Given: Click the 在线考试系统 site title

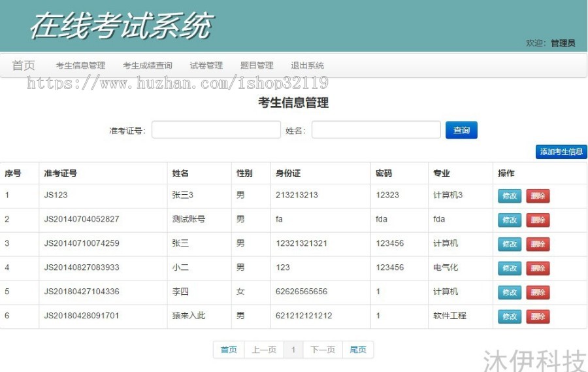Looking at the screenshot, I should point(122,25).
